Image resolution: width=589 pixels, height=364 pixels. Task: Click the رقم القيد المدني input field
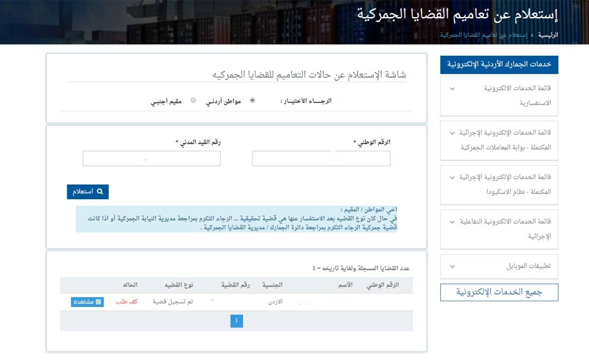[x=151, y=158]
